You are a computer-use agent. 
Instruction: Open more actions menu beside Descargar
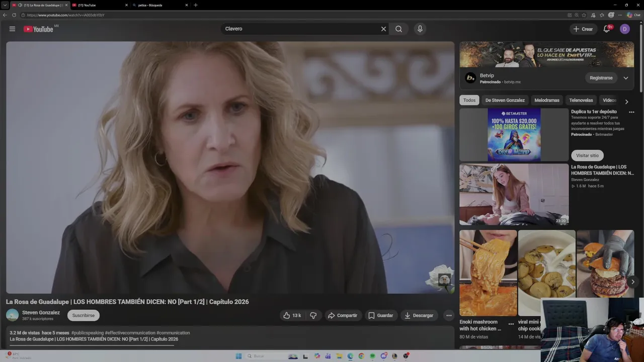(x=449, y=315)
